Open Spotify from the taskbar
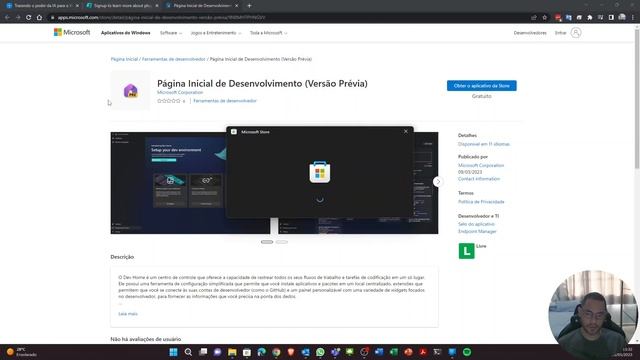 [x=467, y=352]
